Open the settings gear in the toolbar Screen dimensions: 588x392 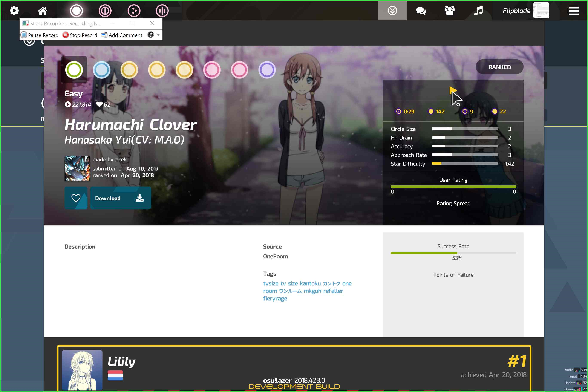point(14,11)
